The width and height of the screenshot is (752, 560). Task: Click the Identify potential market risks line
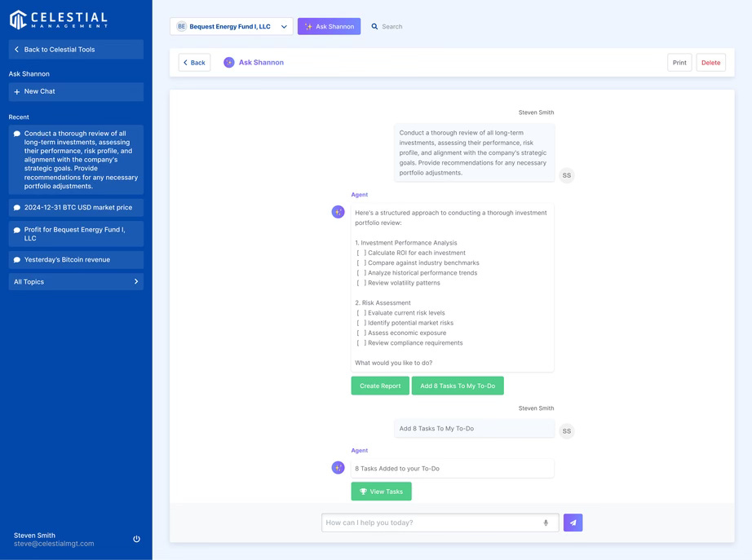[405, 323]
